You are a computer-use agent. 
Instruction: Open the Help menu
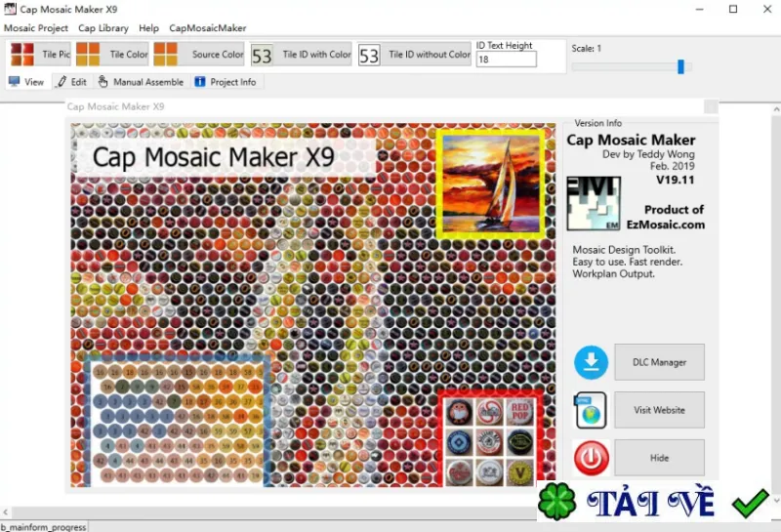148,28
